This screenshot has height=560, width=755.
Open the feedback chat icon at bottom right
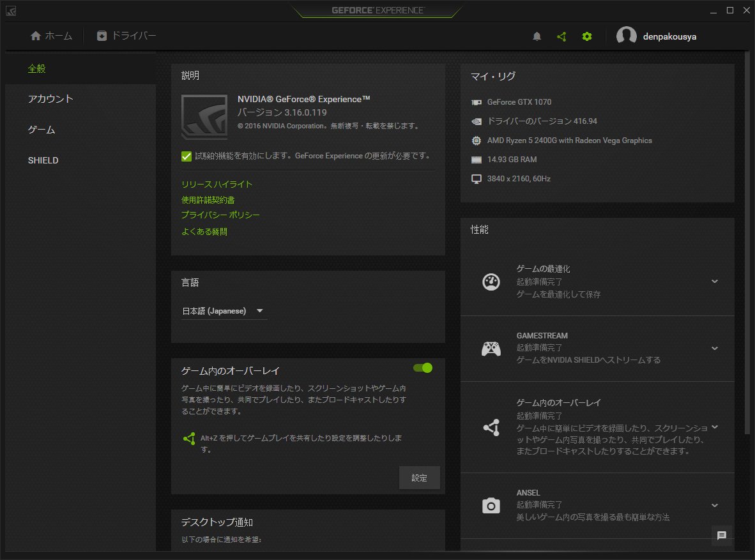[721, 536]
